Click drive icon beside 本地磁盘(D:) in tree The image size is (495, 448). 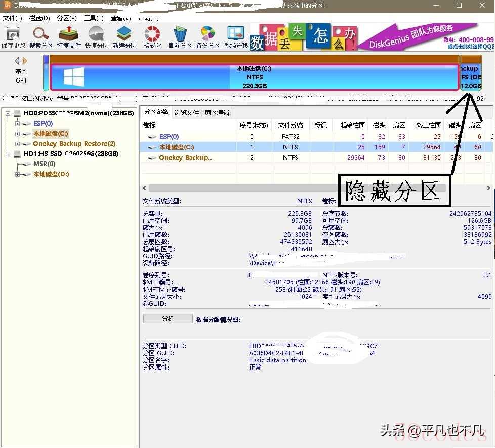point(26,174)
